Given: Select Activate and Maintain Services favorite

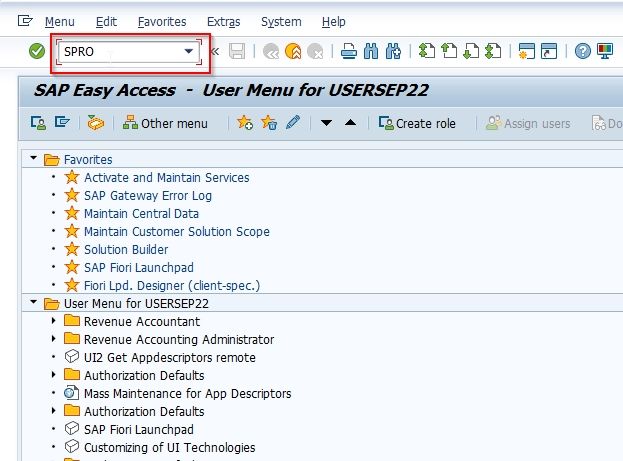Looking at the screenshot, I should pyautogui.click(x=166, y=178).
